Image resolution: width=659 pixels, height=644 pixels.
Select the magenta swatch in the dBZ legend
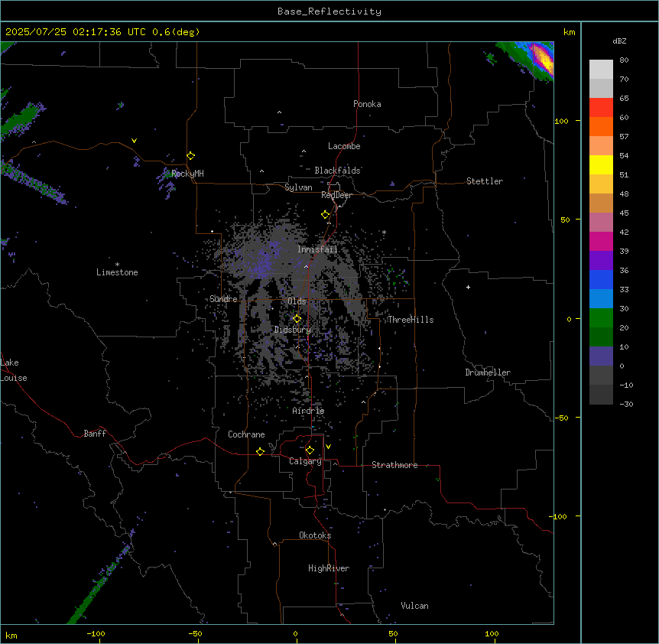[x=601, y=241]
